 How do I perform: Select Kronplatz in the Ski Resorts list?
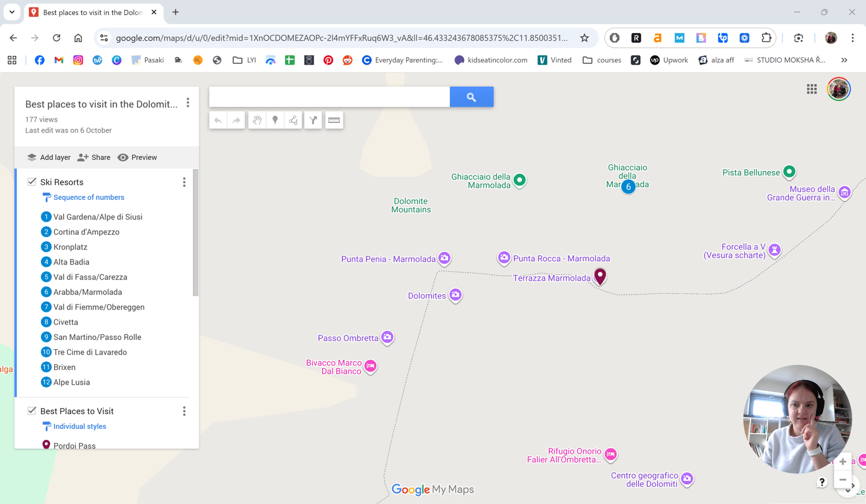tap(64, 247)
